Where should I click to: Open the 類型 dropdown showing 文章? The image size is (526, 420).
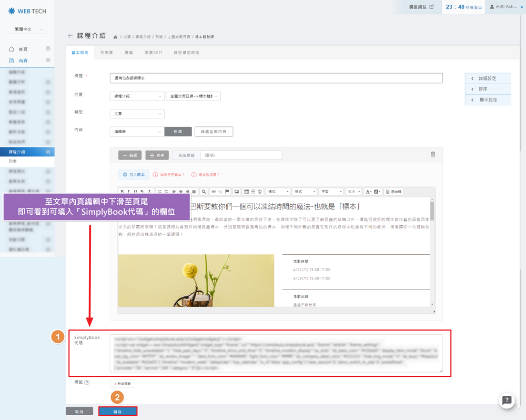(137, 114)
